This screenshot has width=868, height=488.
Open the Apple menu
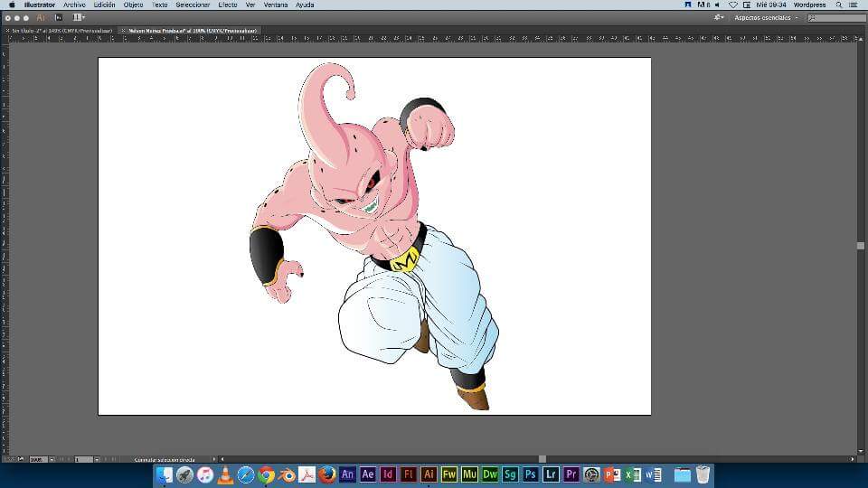[x=12, y=5]
